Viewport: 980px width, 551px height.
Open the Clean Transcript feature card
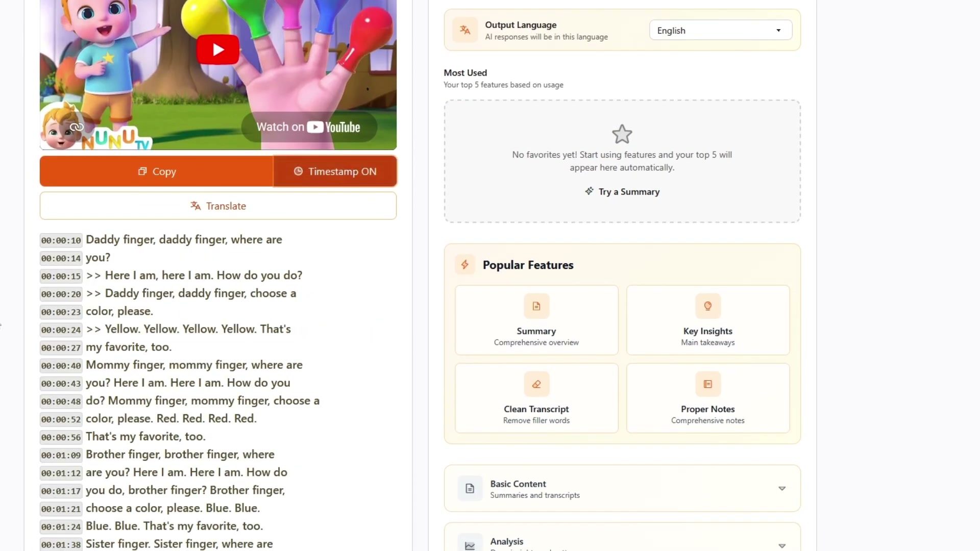(x=536, y=398)
